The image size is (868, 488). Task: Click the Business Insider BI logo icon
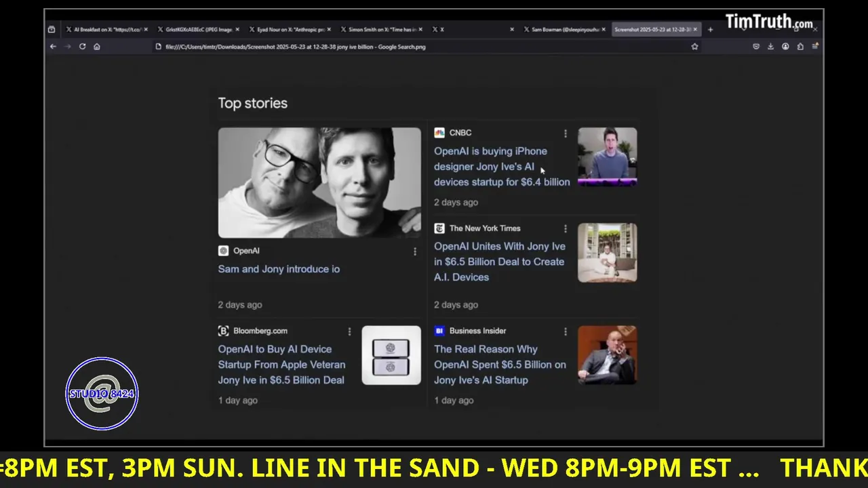tap(439, 331)
